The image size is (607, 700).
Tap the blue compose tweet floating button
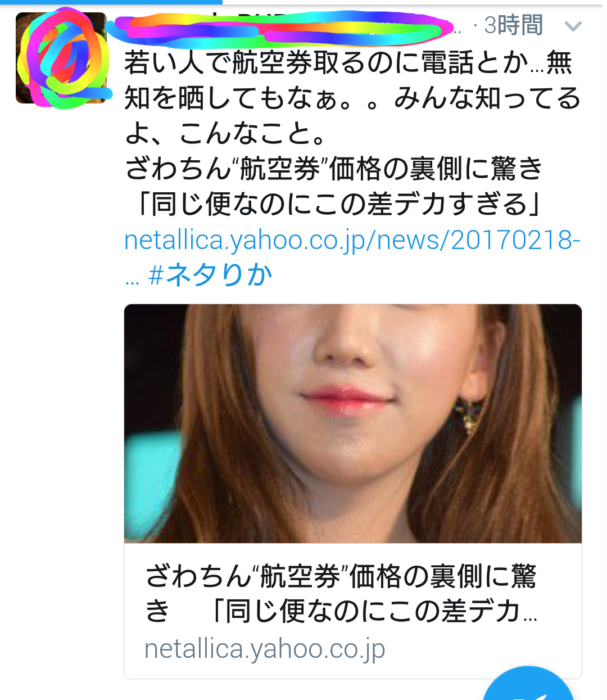528,684
